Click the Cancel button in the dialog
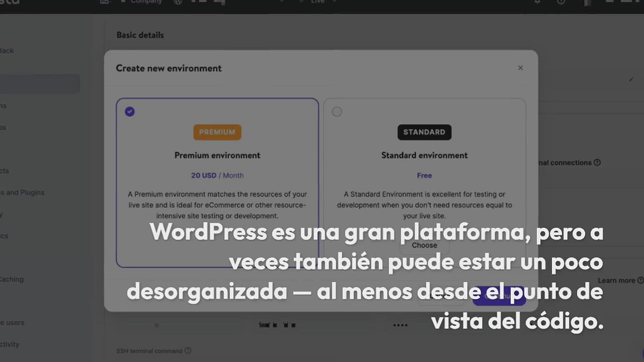This screenshot has width=644, height=362. [x=441, y=296]
